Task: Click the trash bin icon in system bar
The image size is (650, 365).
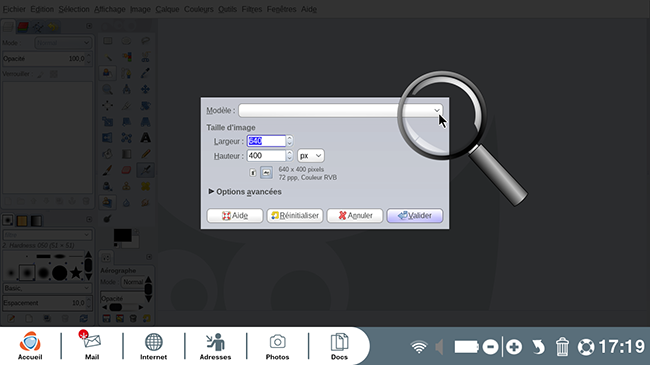Action: (x=562, y=347)
